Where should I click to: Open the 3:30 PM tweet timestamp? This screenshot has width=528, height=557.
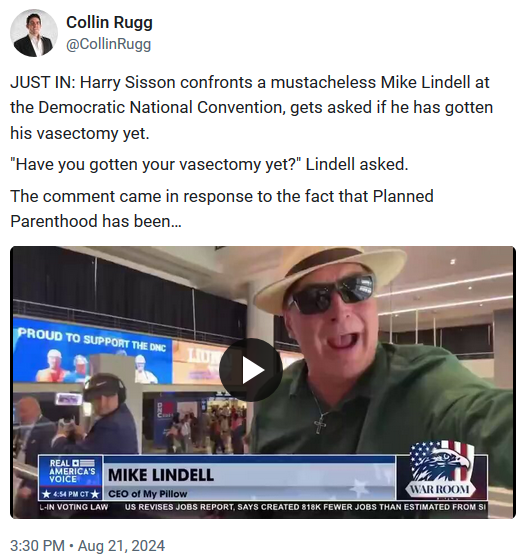(x=38, y=545)
